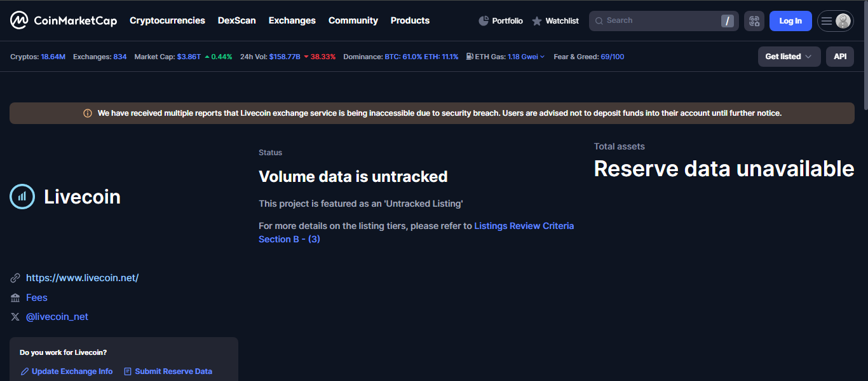This screenshot has height=381, width=868.
Task: Click the CoinMarketCap logo
Action: (x=64, y=20)
